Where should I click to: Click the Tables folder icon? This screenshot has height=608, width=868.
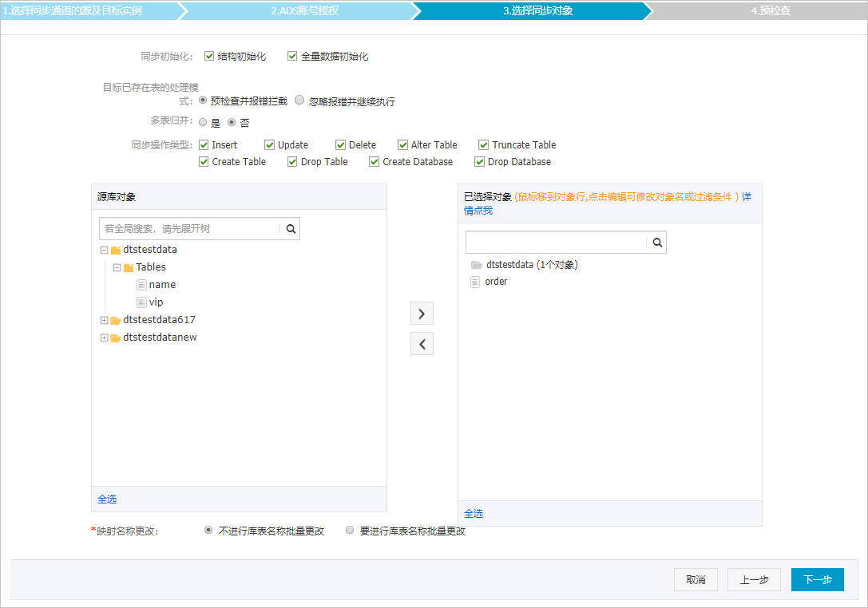(x=129, y=268)
